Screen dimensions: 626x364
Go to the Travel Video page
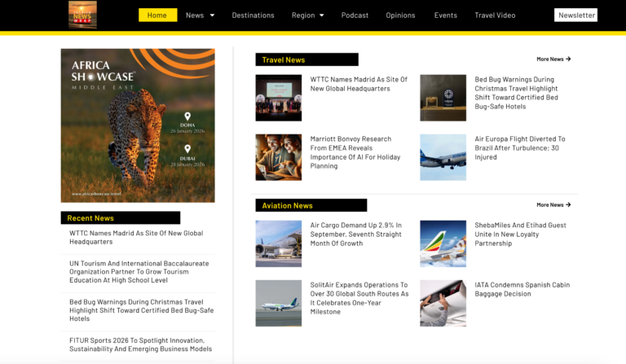coord(495,15)
